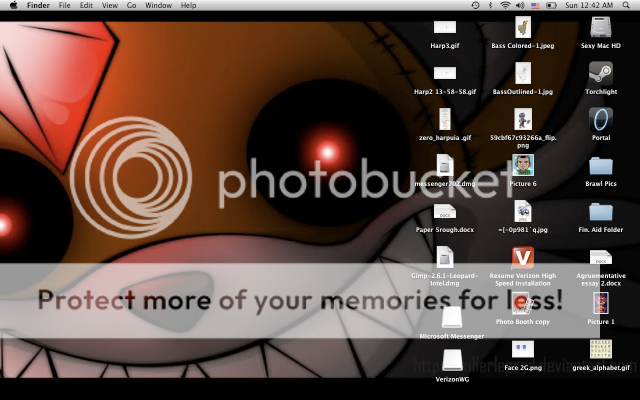Select the Harp3.gif file icon
This screenshot has width=640, height=400.
point(445,27)
